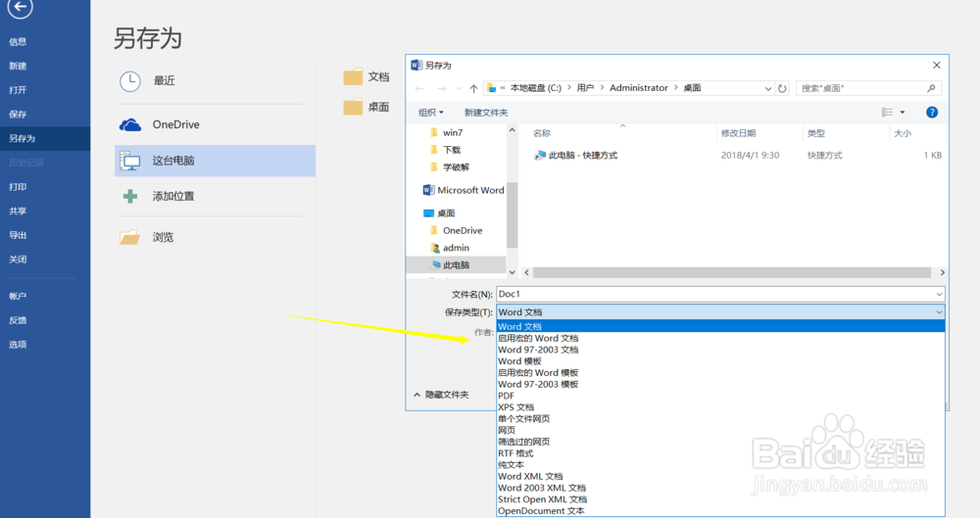Select OneDrive in navigation tree
This screenshot has width=980, height=518.
click(x=457, y=230)
